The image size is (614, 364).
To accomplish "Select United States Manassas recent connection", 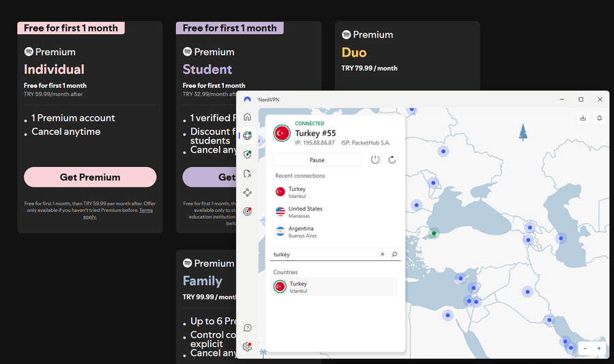I will point(334,212).
